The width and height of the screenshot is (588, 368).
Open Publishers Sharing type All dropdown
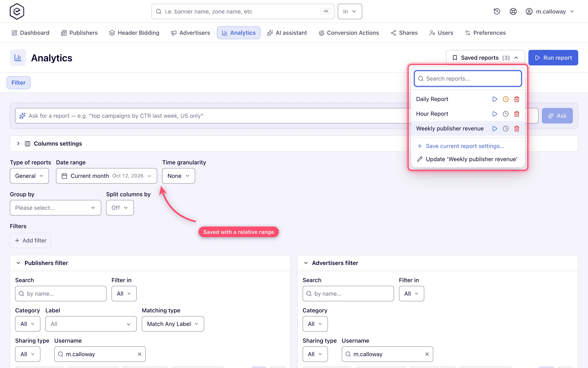coord(28,354)
